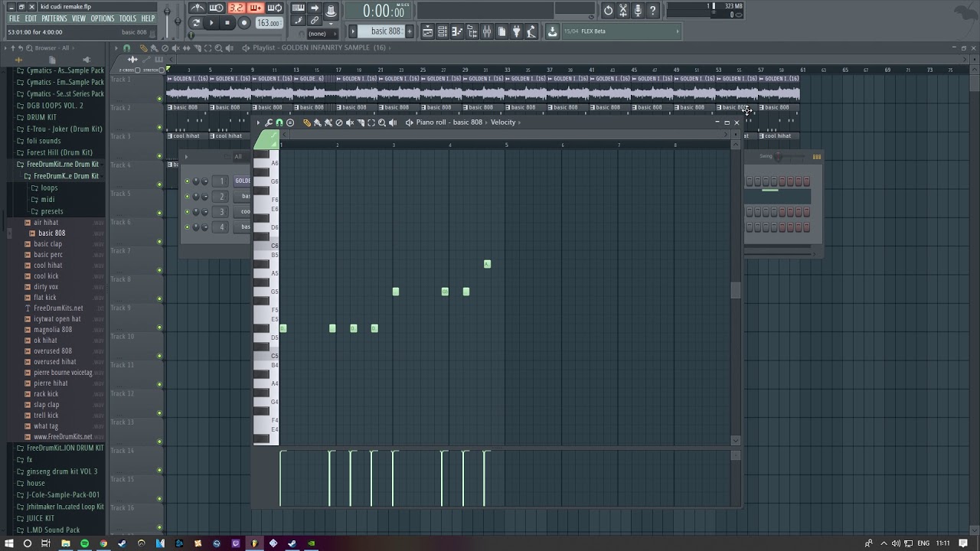Open the Velocity control target dropdown in piano roll
The height and width of the screenshot is (551, 980).
coord(506,122)
